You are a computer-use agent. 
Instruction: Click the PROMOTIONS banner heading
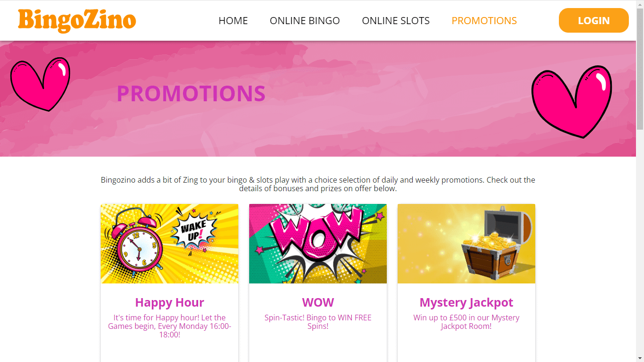coord(191,94)
